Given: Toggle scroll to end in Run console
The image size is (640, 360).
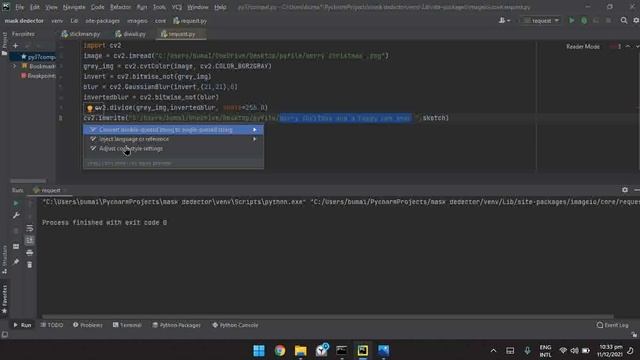Looking at the screenshot, I should 29,240.
